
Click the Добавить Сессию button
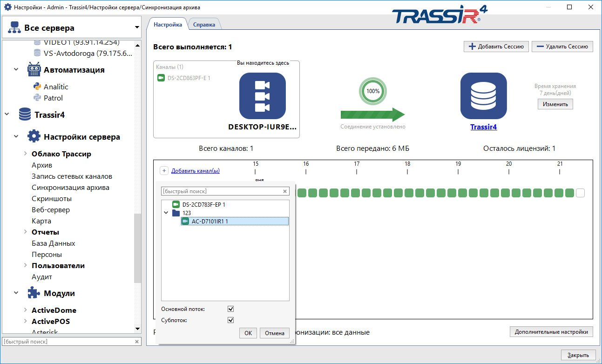tap(496, 46)
